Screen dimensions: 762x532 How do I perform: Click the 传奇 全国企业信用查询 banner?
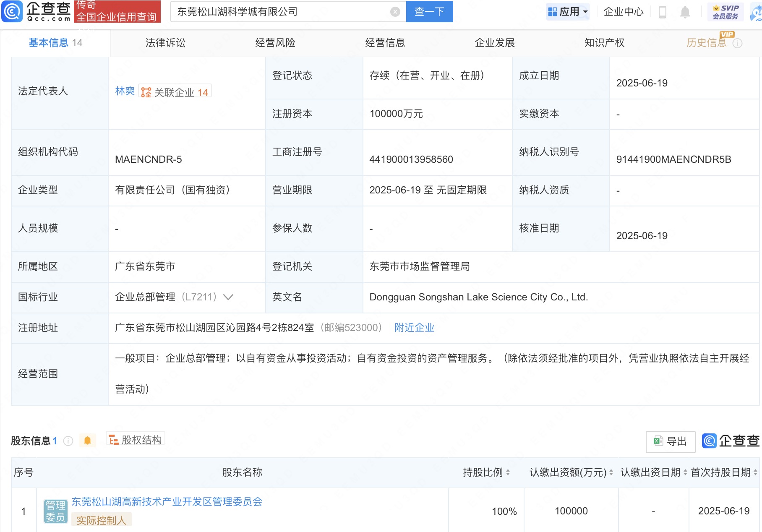click(117, 11)
